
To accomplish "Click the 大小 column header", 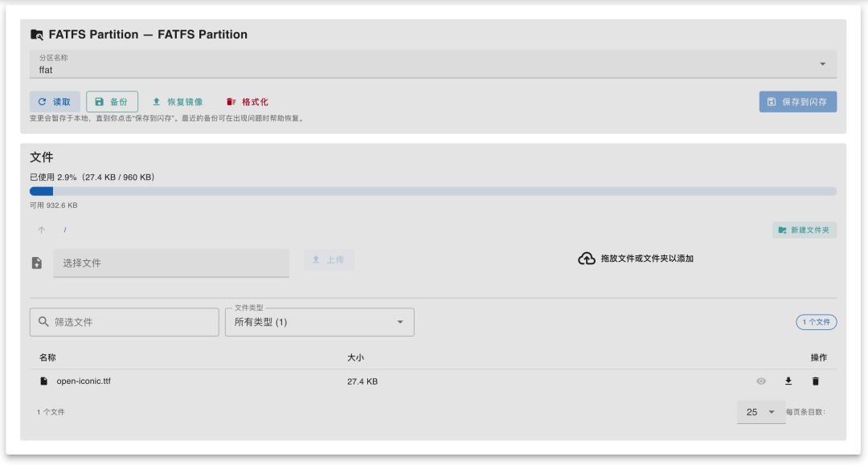I will (355, 357).
